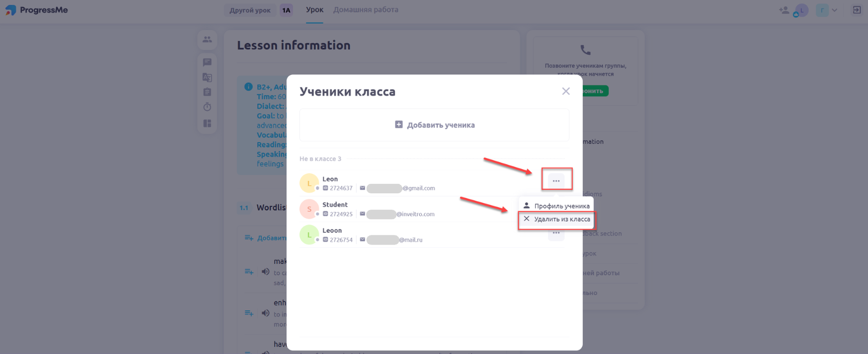Select "Профиль ученика" from context menu
Viewport: 868px width, 354px height.
click(557, 206)
